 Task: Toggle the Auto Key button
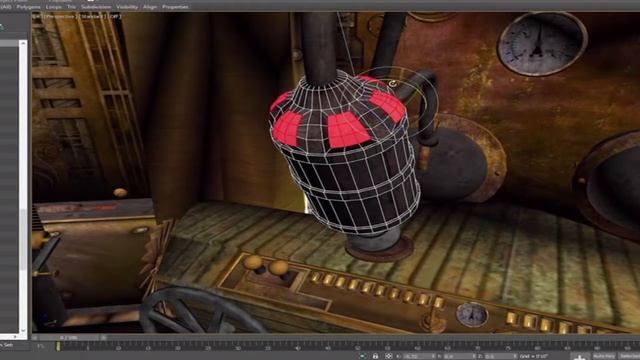point(604,356)
